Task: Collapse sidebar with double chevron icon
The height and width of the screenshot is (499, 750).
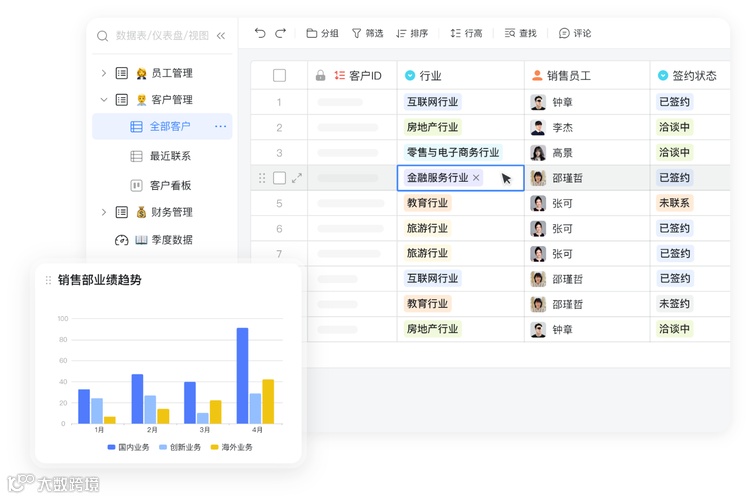Action: coord(221,36)
